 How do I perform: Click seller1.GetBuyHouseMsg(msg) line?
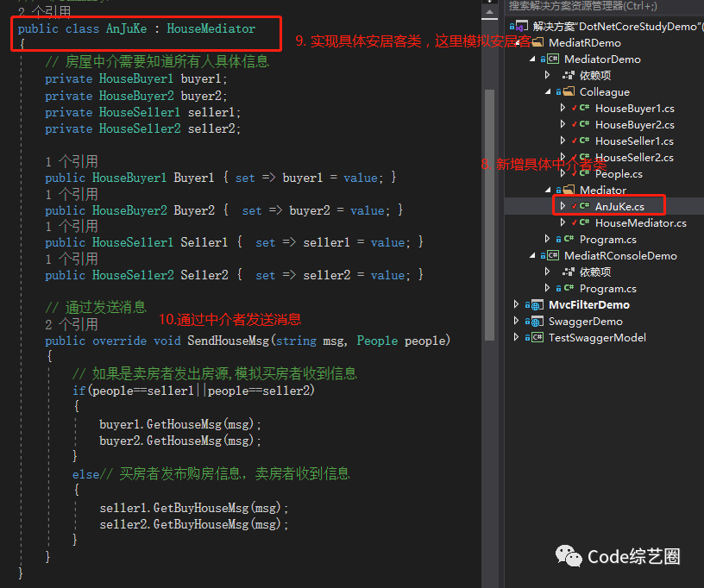tap(194, 508)
